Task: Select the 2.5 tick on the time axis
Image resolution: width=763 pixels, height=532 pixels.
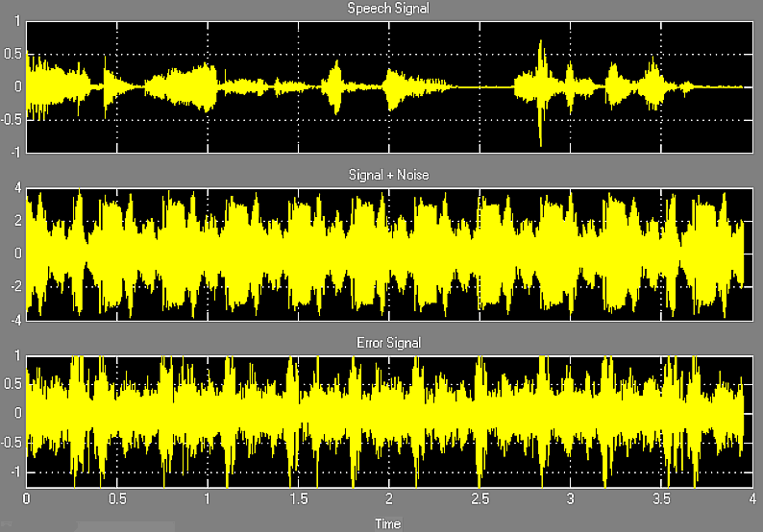Action: click(x=480, y=499)
